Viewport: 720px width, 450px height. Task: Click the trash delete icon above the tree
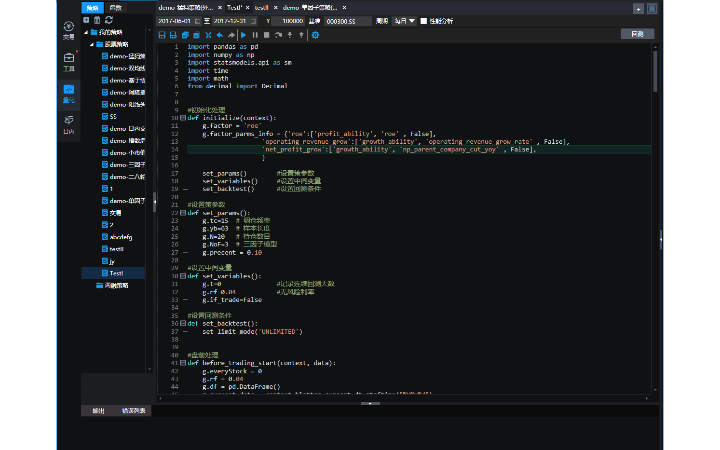pos(97,20)
